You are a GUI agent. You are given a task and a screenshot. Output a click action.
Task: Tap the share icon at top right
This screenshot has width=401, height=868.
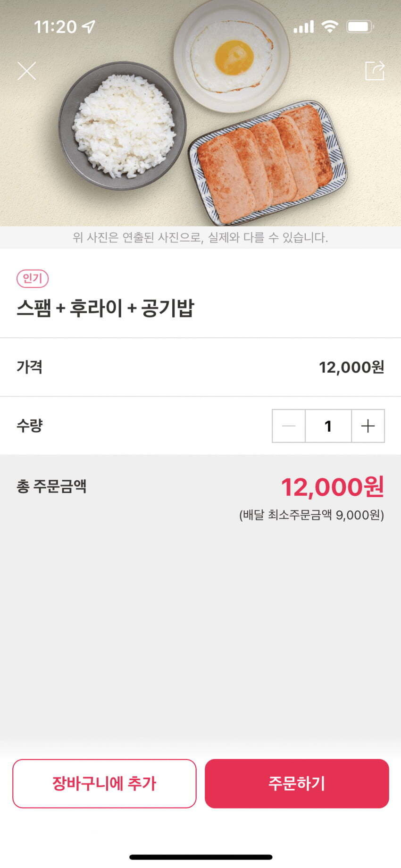pyautogui.click(x=375, y=71)
